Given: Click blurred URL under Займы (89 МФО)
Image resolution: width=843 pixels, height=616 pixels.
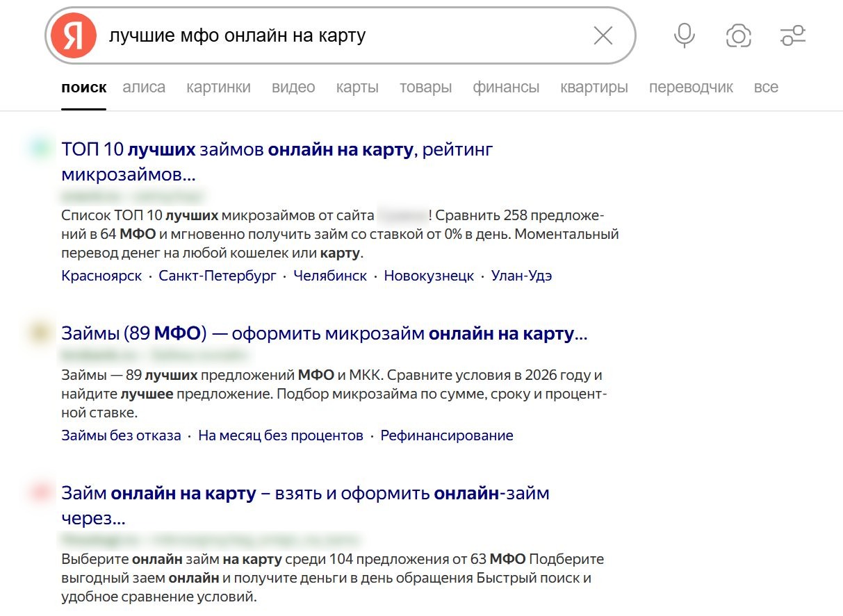Looking at the screenshot, I should (154, 356).
